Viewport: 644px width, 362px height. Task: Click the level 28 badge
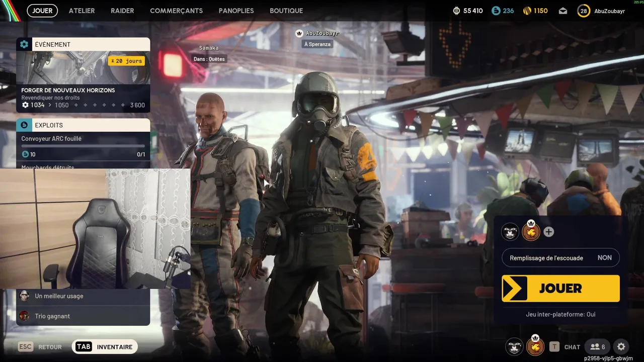point(584,11)
